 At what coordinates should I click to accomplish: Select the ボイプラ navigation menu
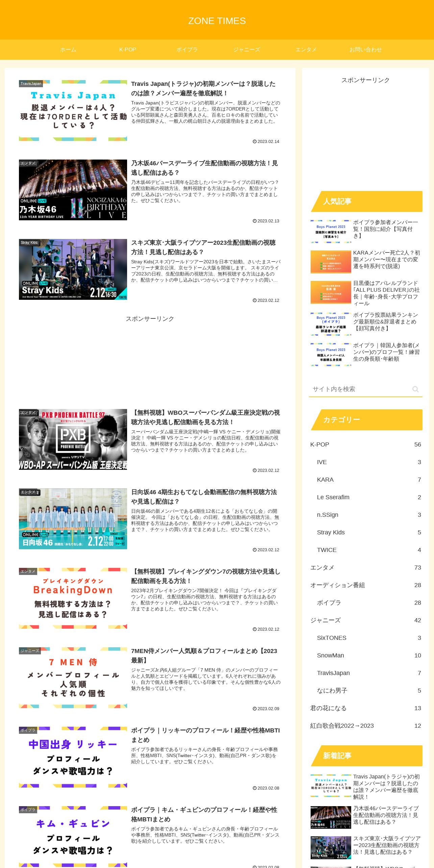coord(187,50)
